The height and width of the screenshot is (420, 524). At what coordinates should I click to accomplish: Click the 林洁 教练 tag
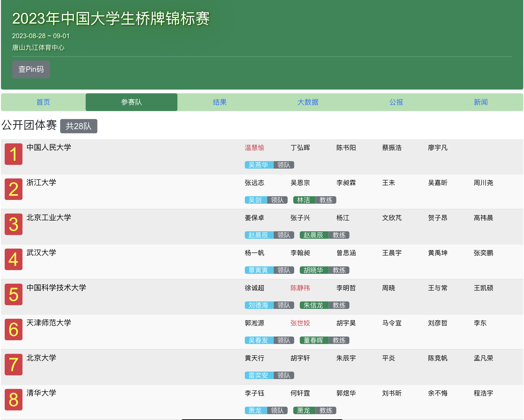[x=315, y=200]
